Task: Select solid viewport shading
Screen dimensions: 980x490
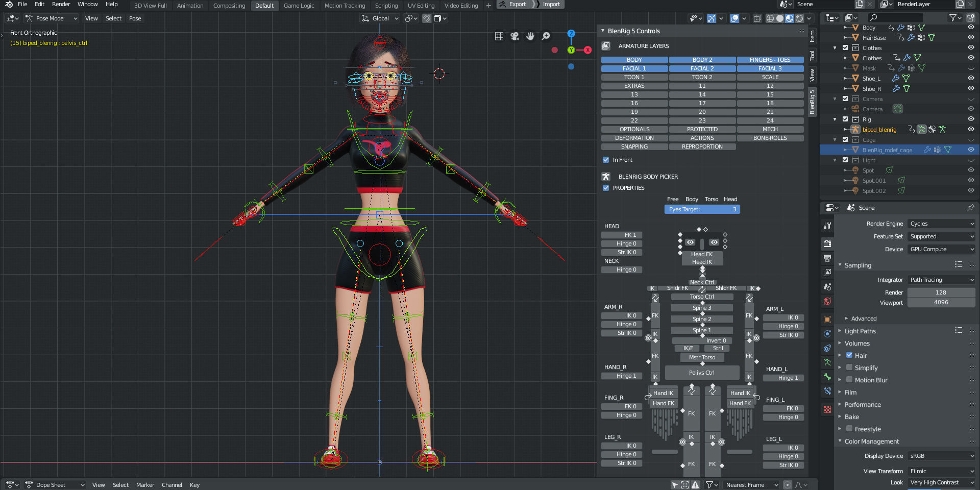Action: pyautogui.click(x=780, y=18)
